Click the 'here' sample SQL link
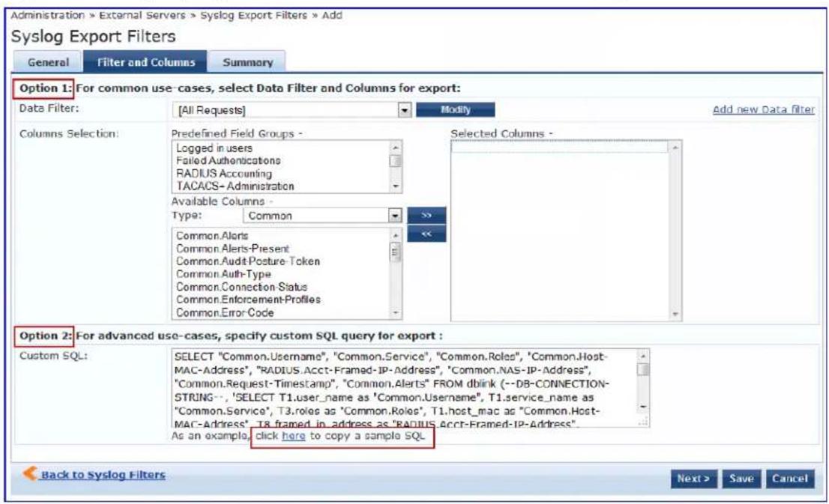829x504 pixels. (293, 436)
